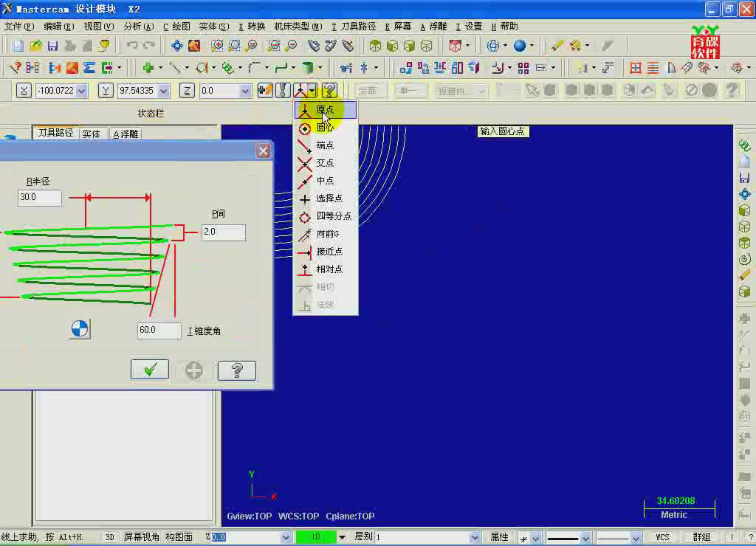
Task: Click the dialog help question mark button
Action: [x=237, y=370]
